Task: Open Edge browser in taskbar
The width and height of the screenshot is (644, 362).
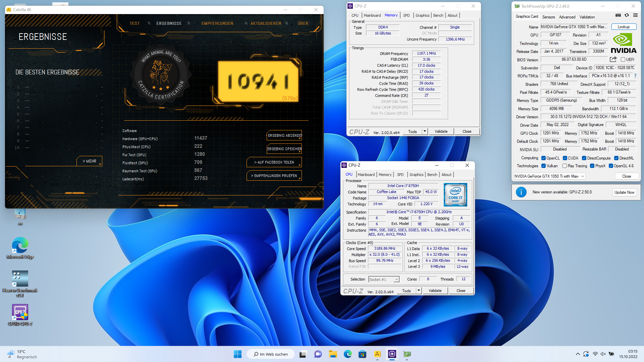Action: pyautogui.click(x=347, y=354)
